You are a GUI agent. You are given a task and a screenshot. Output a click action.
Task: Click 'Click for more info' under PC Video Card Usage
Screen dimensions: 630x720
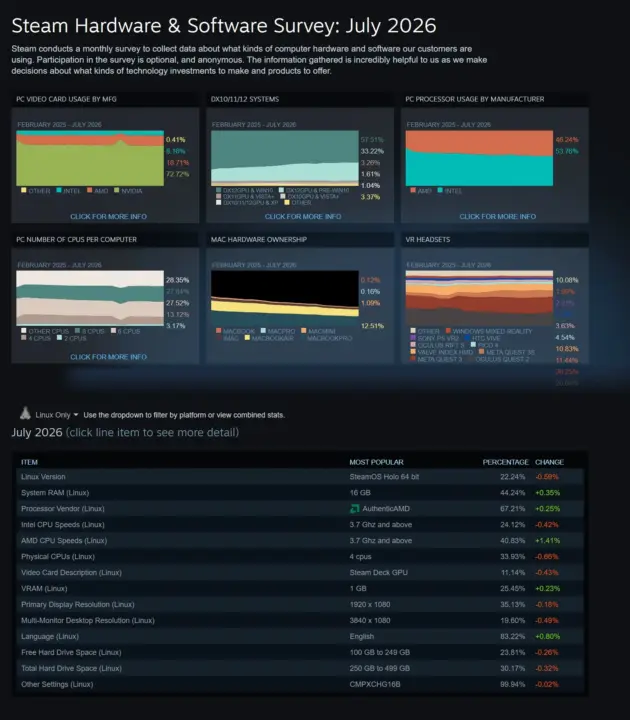click(108, 216)
